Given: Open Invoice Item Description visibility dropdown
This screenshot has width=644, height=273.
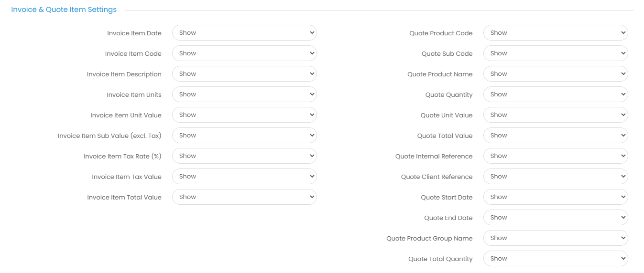Looking at the screenshot, I should click(244, 74).
